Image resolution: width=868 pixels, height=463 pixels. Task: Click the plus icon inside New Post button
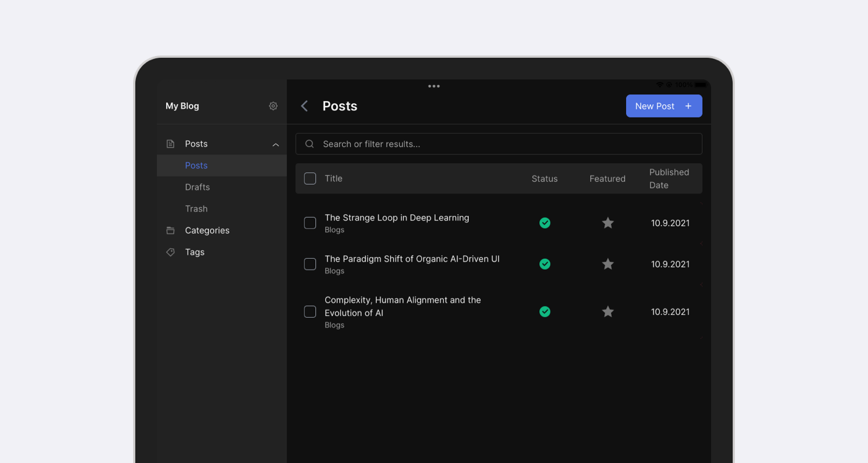(688, 106)
